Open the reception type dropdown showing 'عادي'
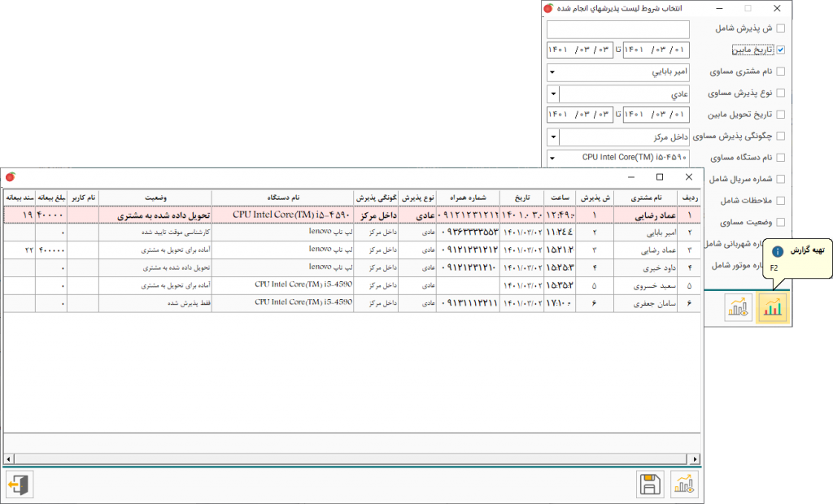 coord(553,94)
